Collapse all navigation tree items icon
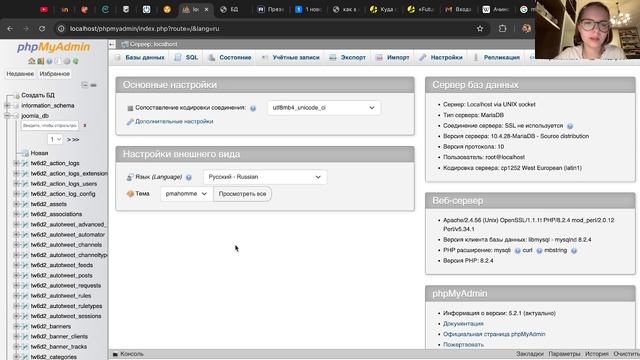Screen dimensions: 640x360 tap(84, 85)
